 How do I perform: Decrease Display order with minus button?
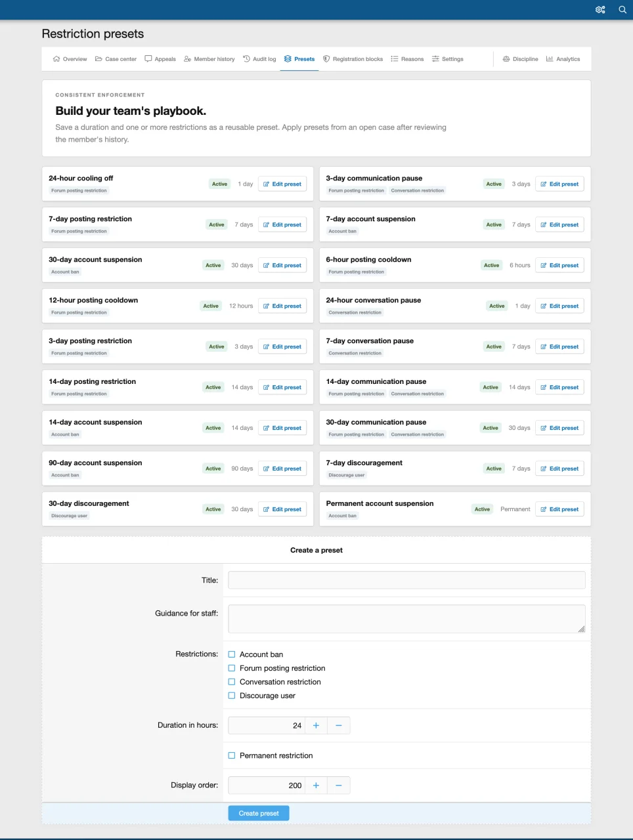(339, 786)
